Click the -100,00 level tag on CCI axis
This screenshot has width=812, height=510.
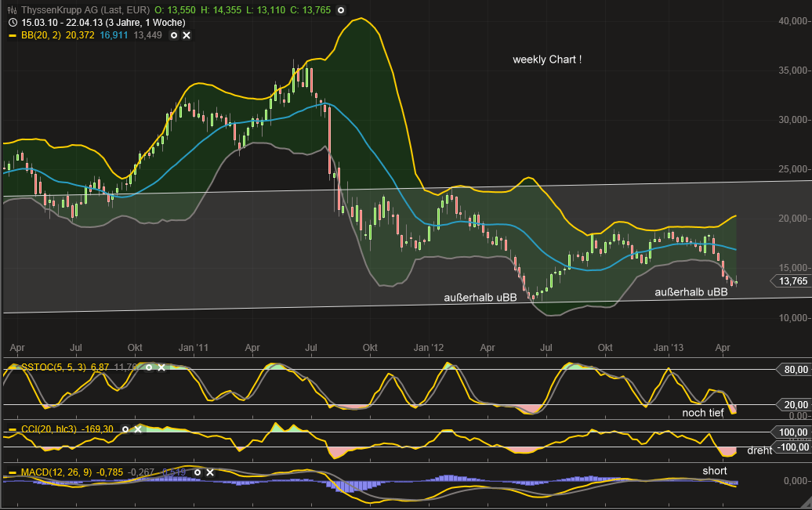(791, 447)
